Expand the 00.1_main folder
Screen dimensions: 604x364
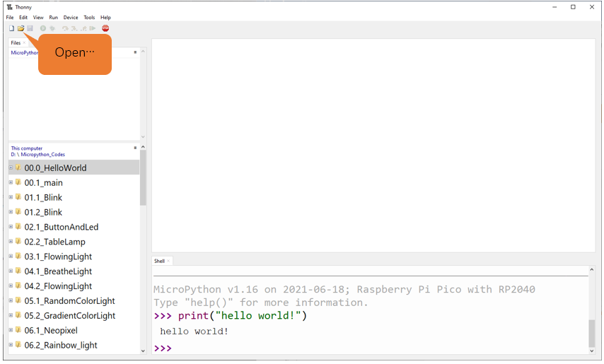pyautogui.click(x=11, y=182)
